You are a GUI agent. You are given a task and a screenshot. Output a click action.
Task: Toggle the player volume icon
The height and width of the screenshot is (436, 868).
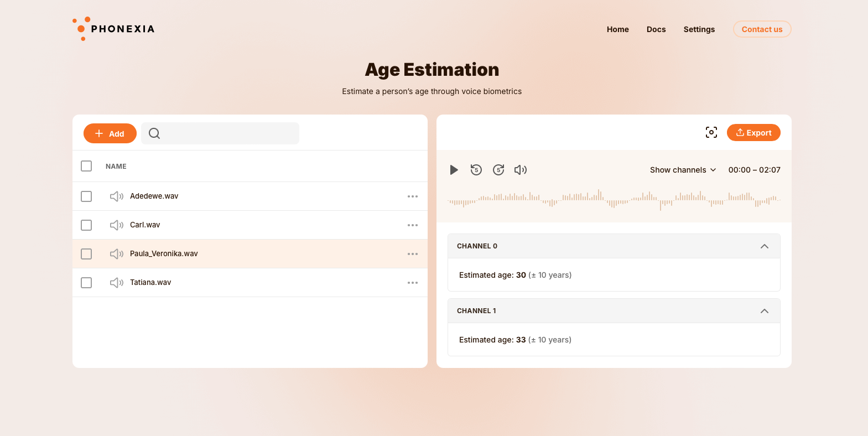coord(521,170)
